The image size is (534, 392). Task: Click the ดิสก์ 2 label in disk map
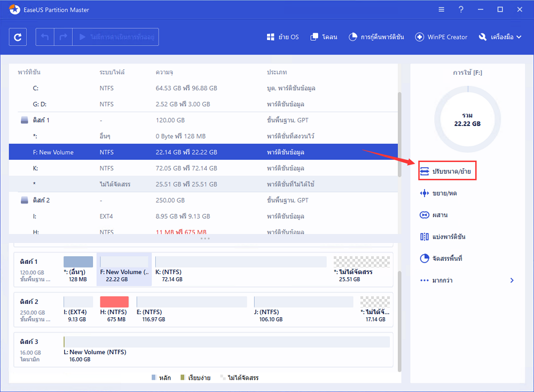(x=29, y=302)
